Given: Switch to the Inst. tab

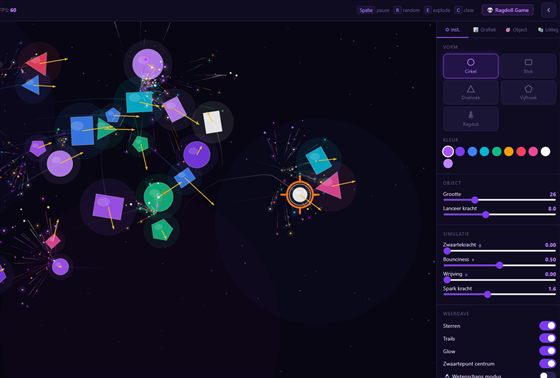Looking at the screenshot, I should [452, 30].
